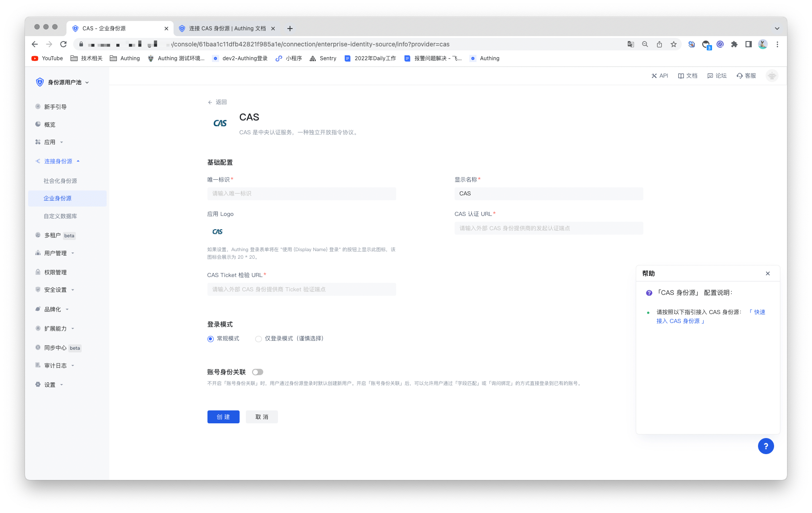Reload the page with browser refresh
Screen dimensions: 812x513
[x=63, y=44]
